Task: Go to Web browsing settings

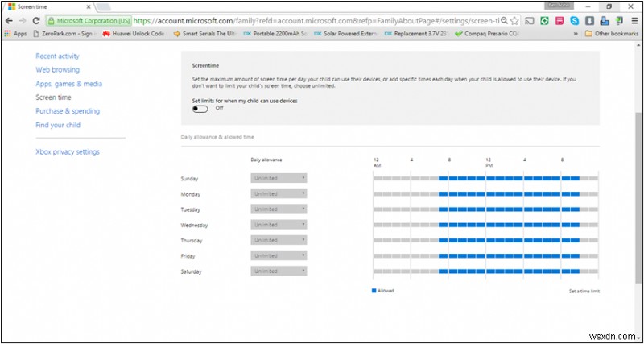Action: click(57, 70)
